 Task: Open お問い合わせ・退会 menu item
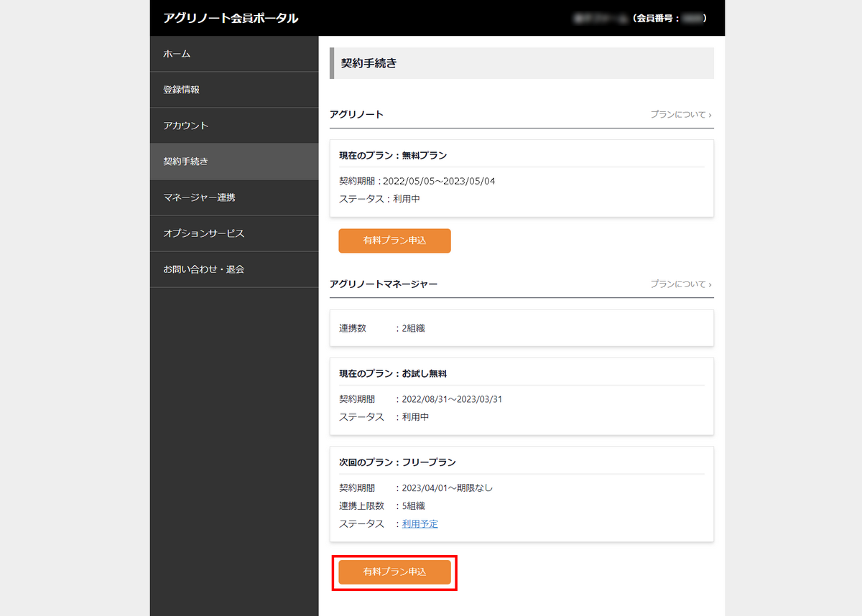tap(234, 269)
